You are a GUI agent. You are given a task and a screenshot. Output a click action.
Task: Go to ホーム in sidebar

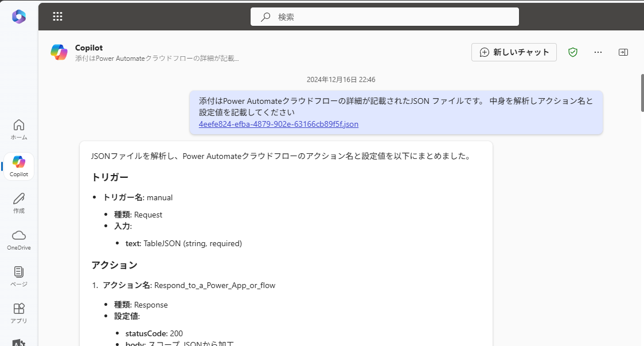(19, 130)
